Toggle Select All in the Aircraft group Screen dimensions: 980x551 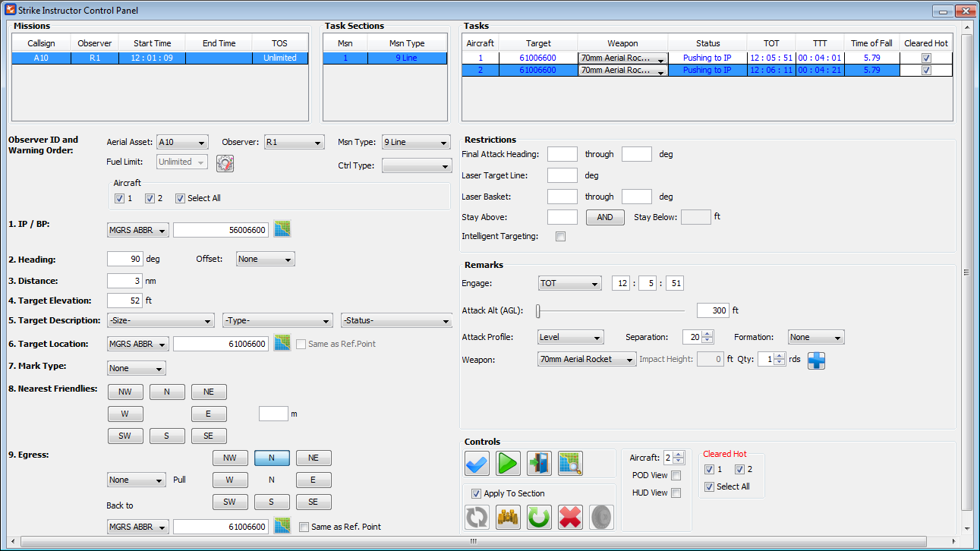(180, 198)
